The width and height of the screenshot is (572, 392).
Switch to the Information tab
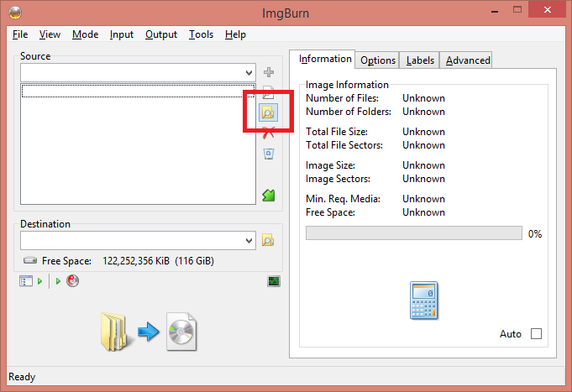(x=323, y=59)
